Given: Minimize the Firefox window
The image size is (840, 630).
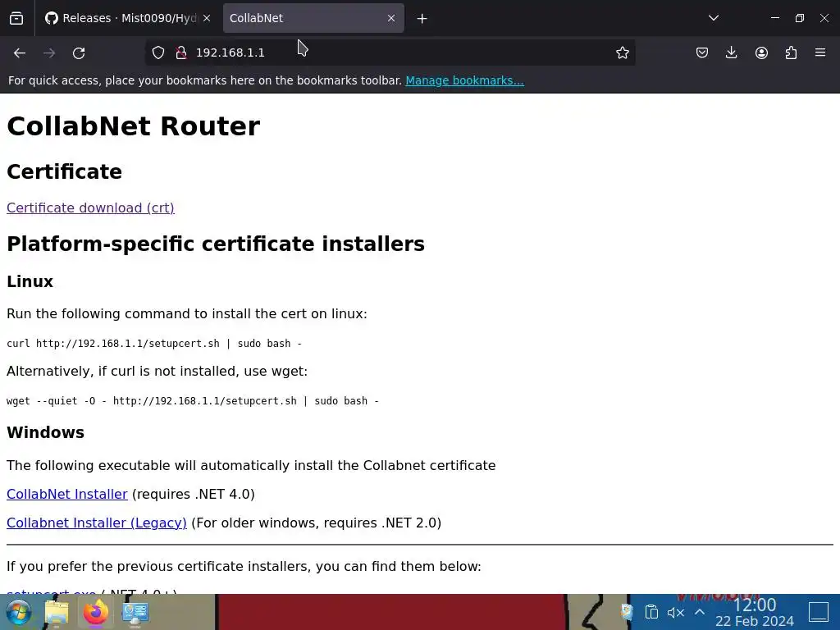Looking at the screenshot, I should click(774, 18).
